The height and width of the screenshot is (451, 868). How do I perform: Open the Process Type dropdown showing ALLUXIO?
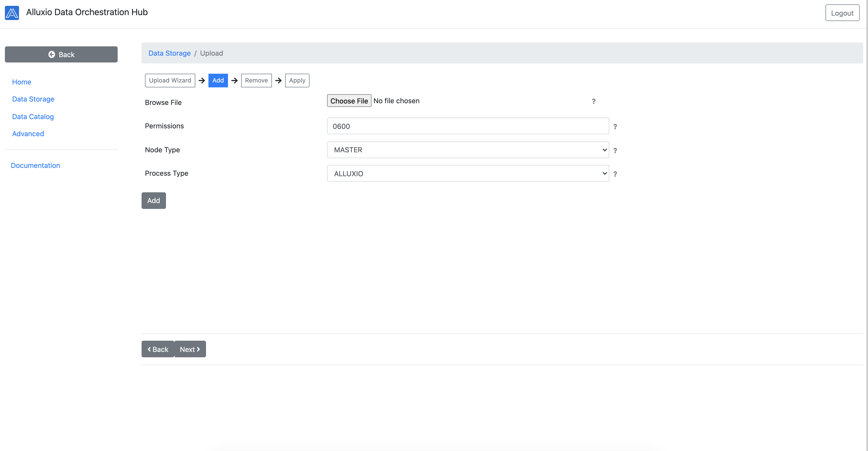(x=468, y=174)
